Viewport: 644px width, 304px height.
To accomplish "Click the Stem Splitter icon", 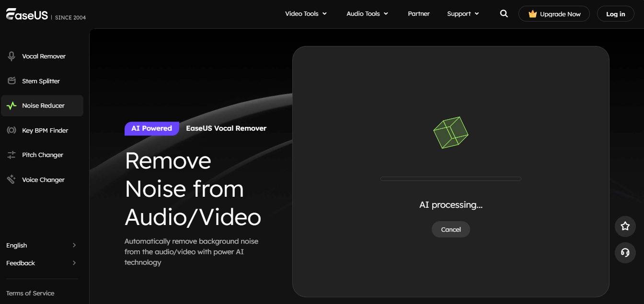I will (x=11, y=81).
